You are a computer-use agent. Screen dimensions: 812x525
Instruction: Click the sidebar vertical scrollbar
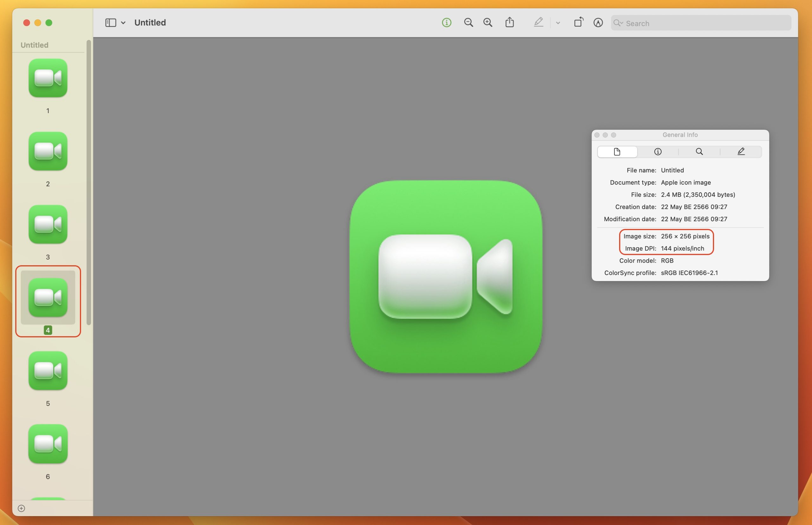click(x=89, y=182)
